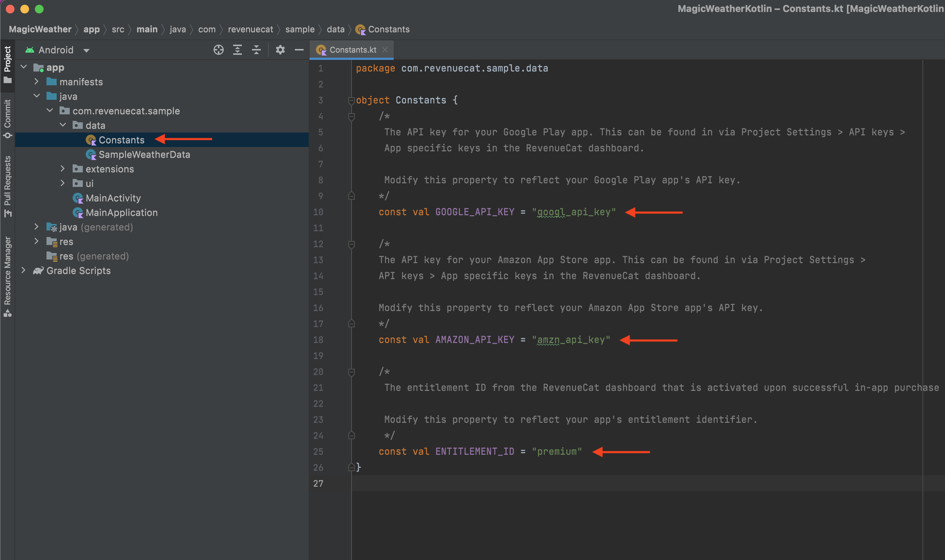This screenshot has height=560, width=945.
Task: Open Project panel gear options
Action: [280, 50]
